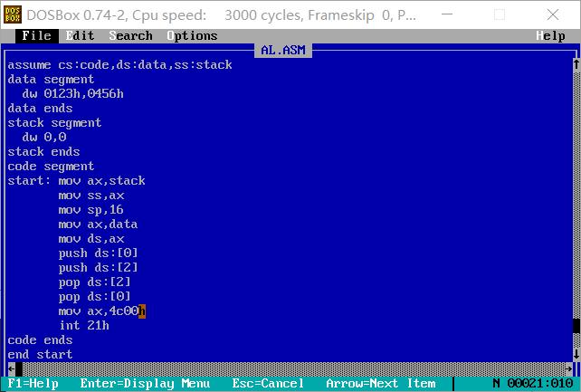Click the 'push ds:[2]' instruction
The height and width of the screenshot is (392, 581).
99,267
